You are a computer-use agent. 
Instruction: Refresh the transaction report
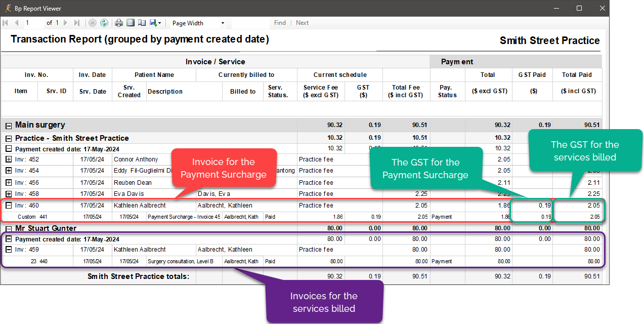click(104, 23)
